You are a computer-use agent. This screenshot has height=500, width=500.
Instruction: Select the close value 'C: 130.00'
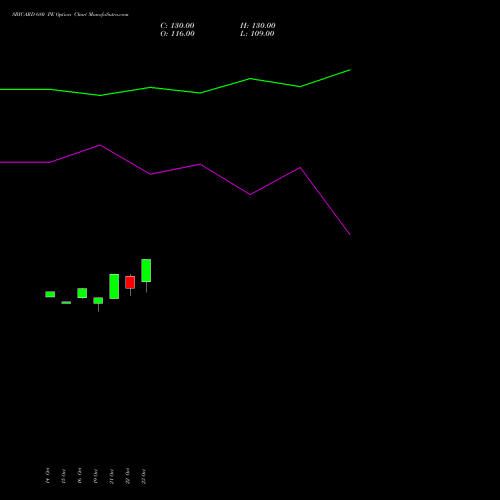click(177, 26)
